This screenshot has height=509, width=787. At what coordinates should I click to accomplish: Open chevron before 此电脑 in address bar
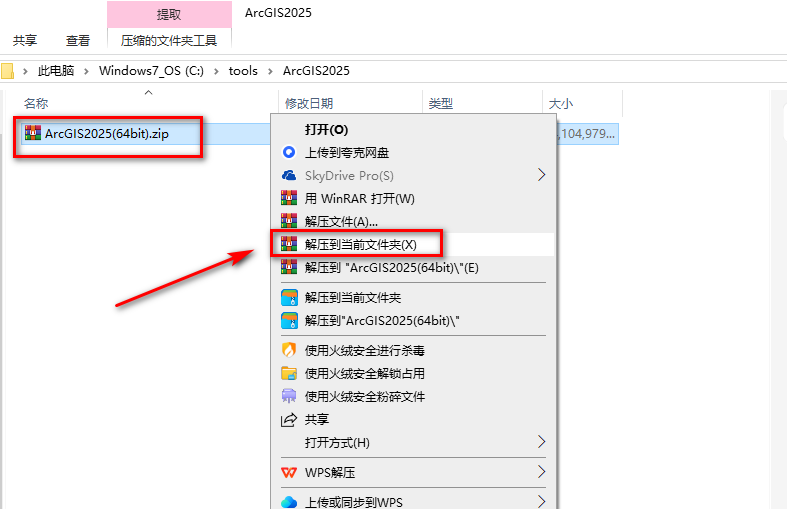pyautogui.click(x=25, y=71)
